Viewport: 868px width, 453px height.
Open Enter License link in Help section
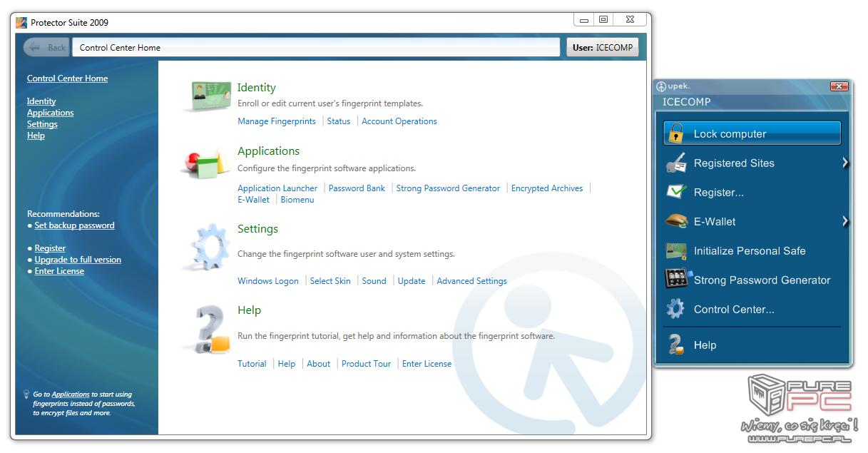coord(427,364)
